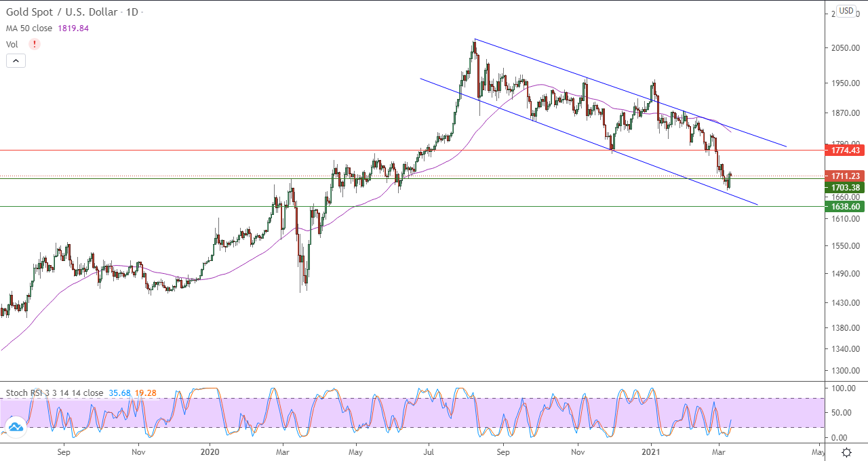Select the Stoch RSI 3 3 14 14 close label
Screen dimensions: 868x461
coord(55,393)
